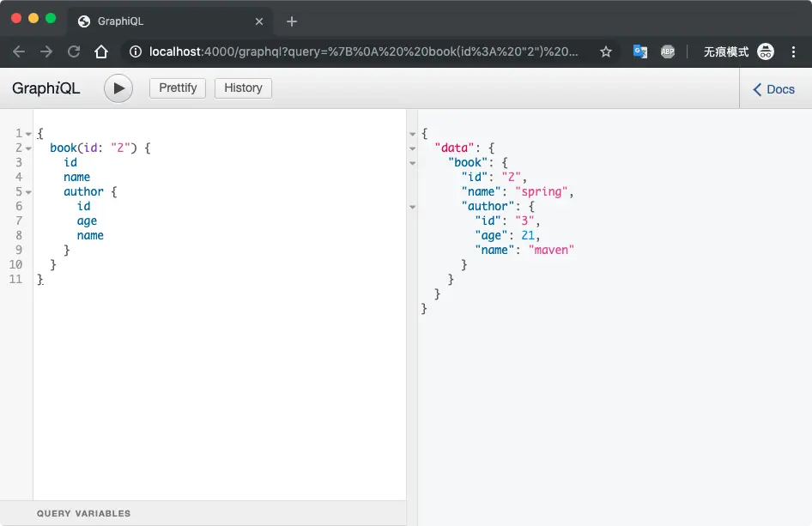Run the GraphQL query with the play button
Screen dimensions: 812x526
click(118, 88)
